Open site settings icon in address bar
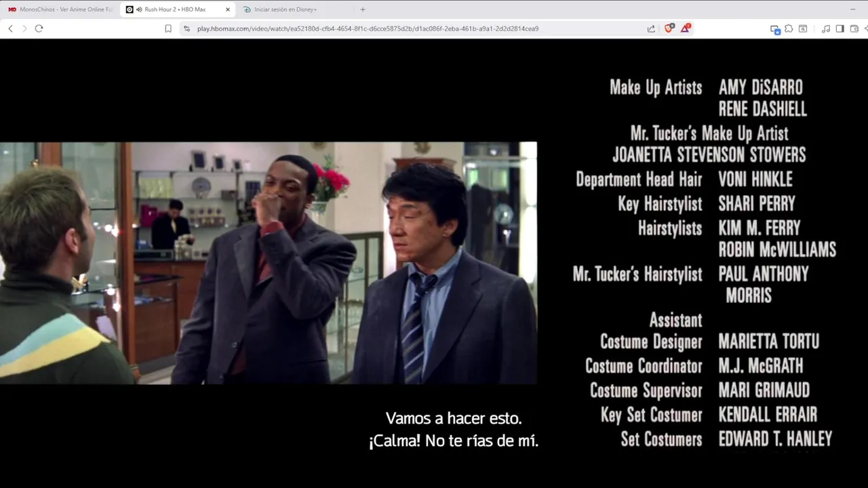The height and width of the screenshot is (488, 868). click(x=186, y=28)
